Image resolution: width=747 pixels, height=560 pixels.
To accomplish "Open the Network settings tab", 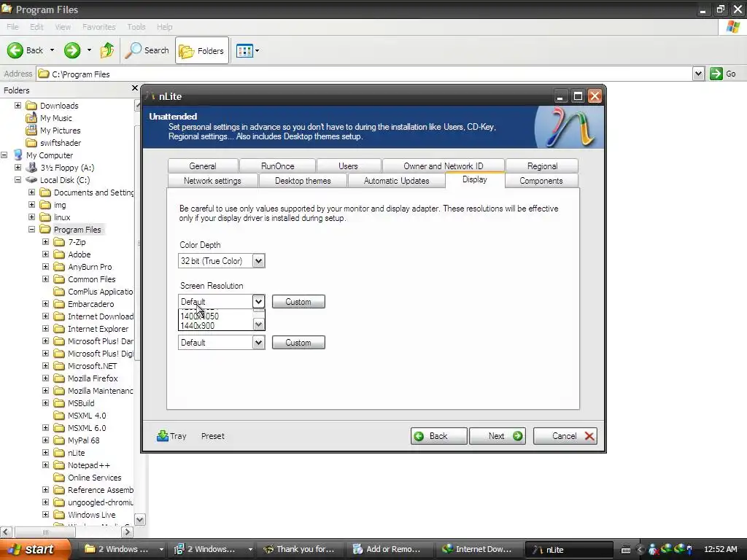I will [212, 181].
